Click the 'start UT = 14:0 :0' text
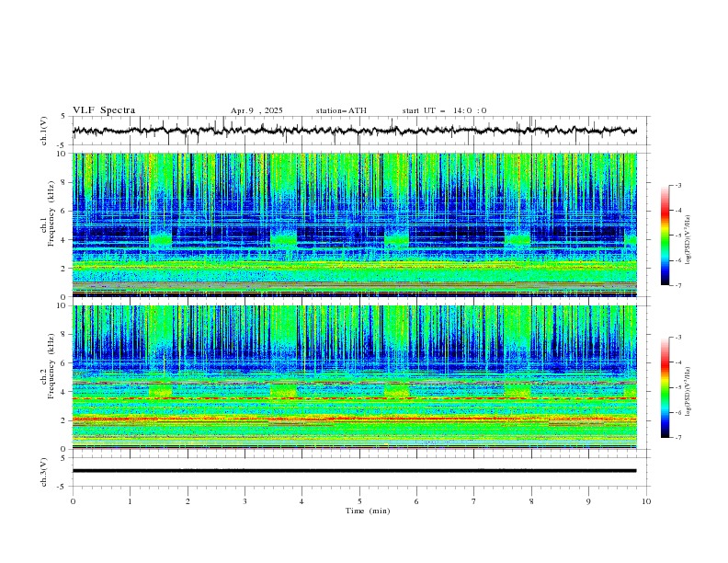This screenshot has width=728, height=563. [x=444, y=110]
